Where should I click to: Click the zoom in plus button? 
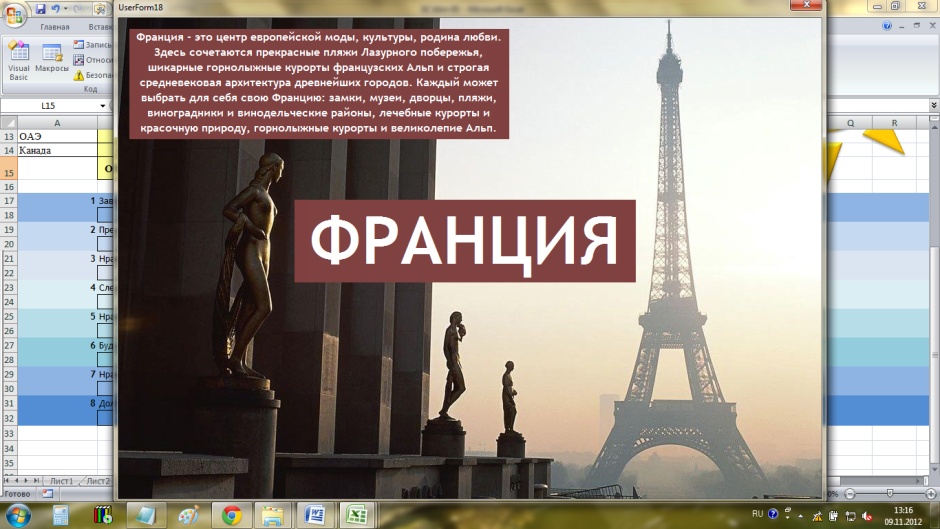(x=930, y=494)
